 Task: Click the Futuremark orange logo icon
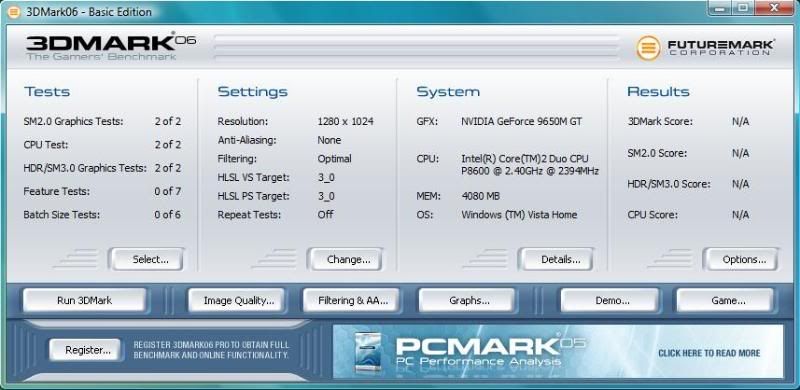[x=648, y=48]
